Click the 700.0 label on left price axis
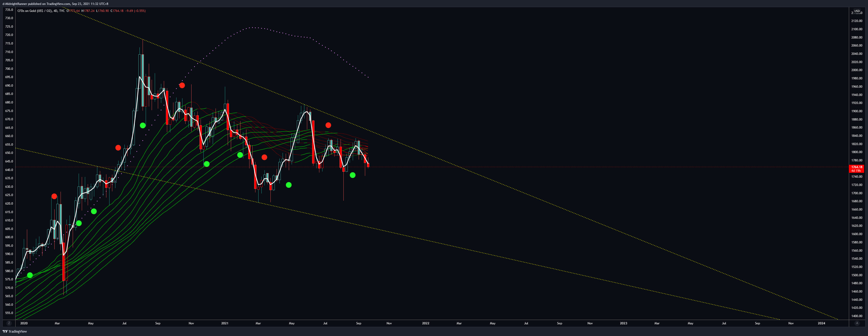Screen dimensions: 868x336 tap(9, 69)
